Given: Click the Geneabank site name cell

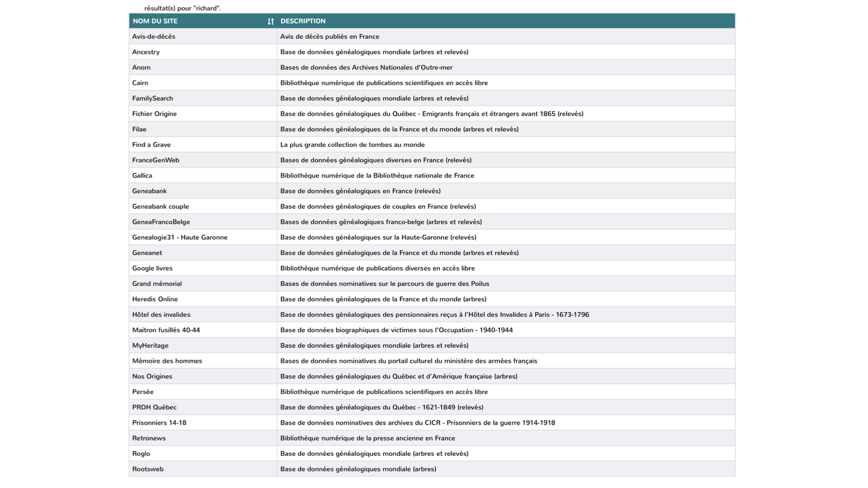Looking at the screenshot, I should click(203, 191).
